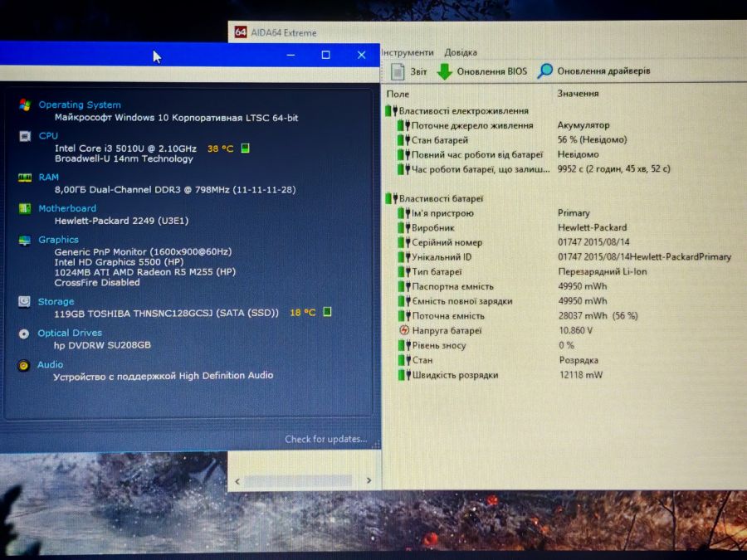The image size is (747, 560).
Task: Click the green Оновлення BIOS arrow icon
Action: tap(445, 71)
